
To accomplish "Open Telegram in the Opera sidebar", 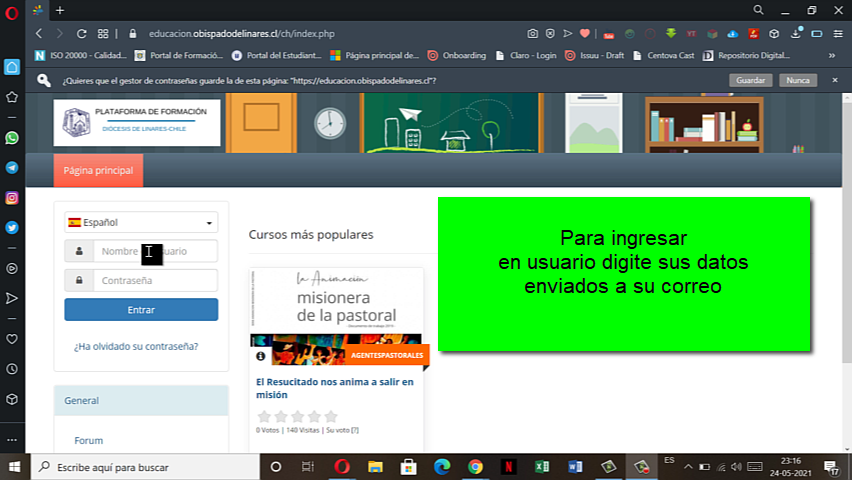I will tap(12, 168).
